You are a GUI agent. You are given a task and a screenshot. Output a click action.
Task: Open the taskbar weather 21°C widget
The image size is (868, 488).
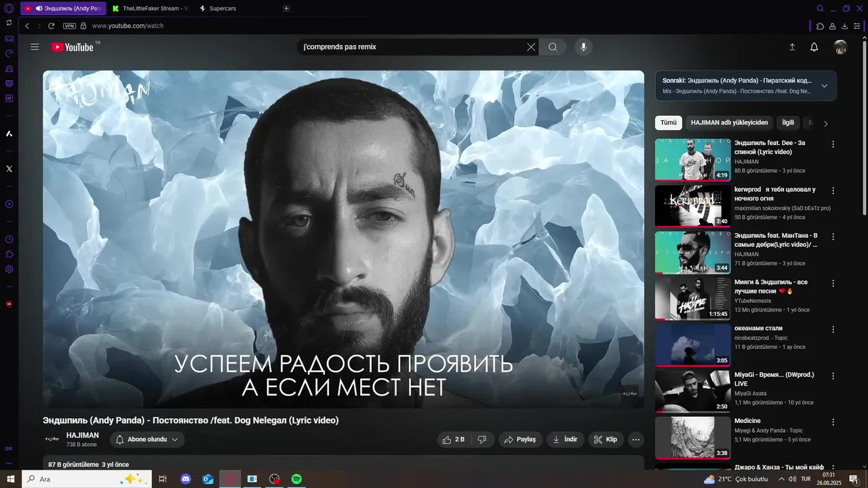click(x=736, y=479)
